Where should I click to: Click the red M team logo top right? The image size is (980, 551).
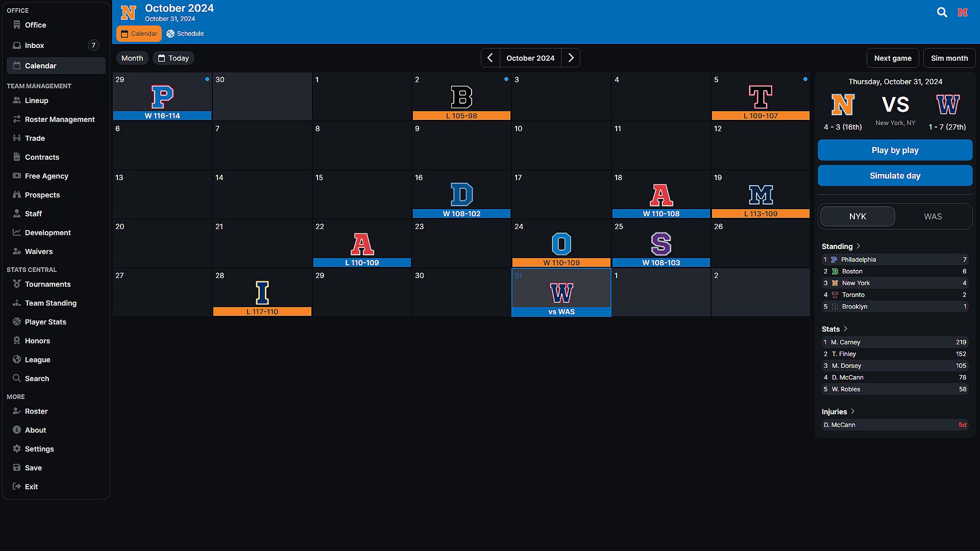[x=963, y=12]
